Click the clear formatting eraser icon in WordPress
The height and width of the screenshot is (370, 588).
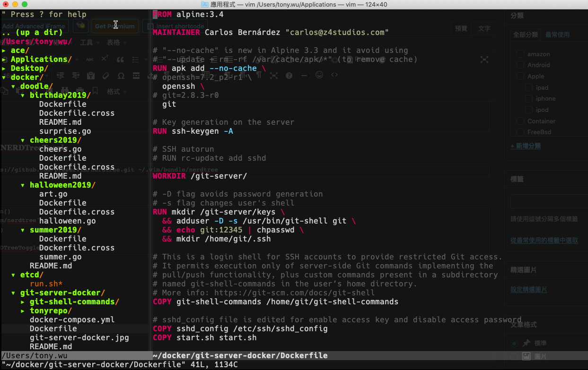point(106,76)
